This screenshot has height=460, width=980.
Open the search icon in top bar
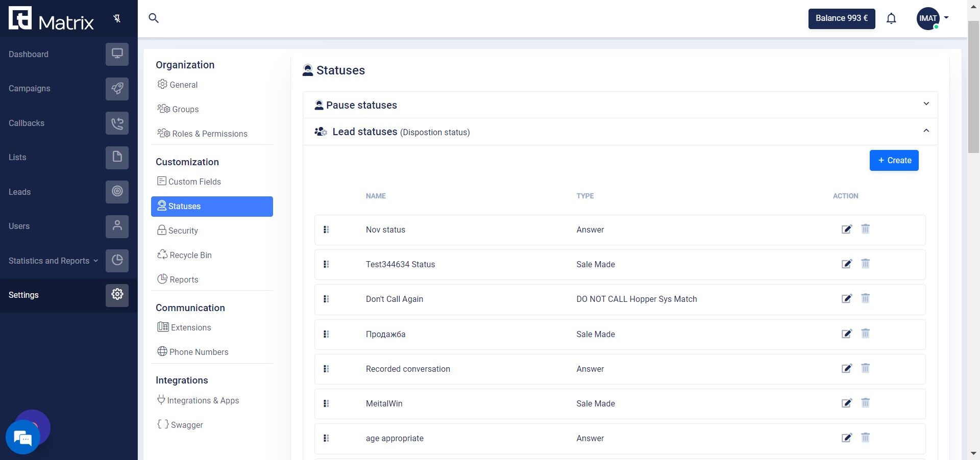pyautogui.click(x=153, y=18)
